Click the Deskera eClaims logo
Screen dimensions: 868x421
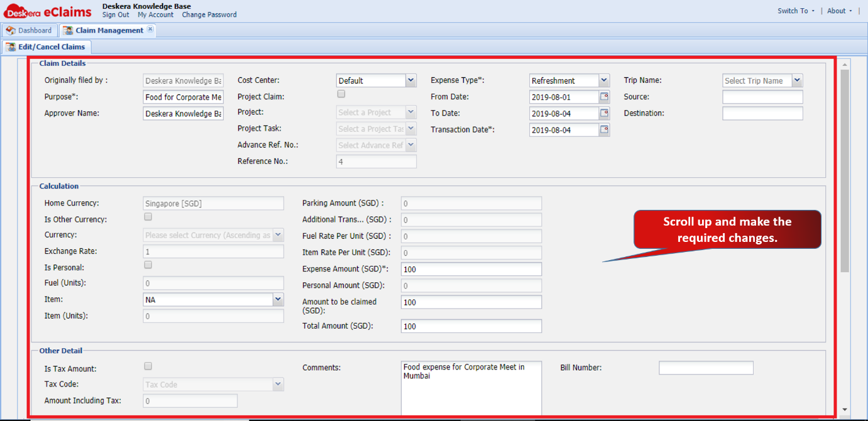tap(47, 11)
